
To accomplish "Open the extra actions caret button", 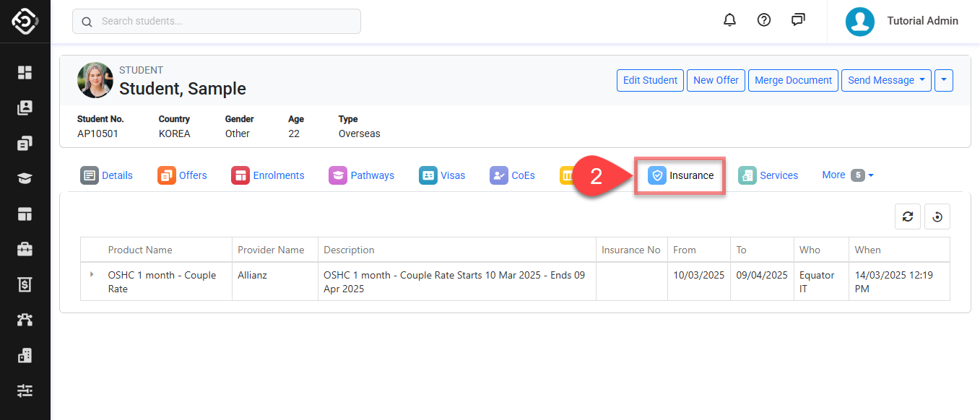I will coord(943,80).
